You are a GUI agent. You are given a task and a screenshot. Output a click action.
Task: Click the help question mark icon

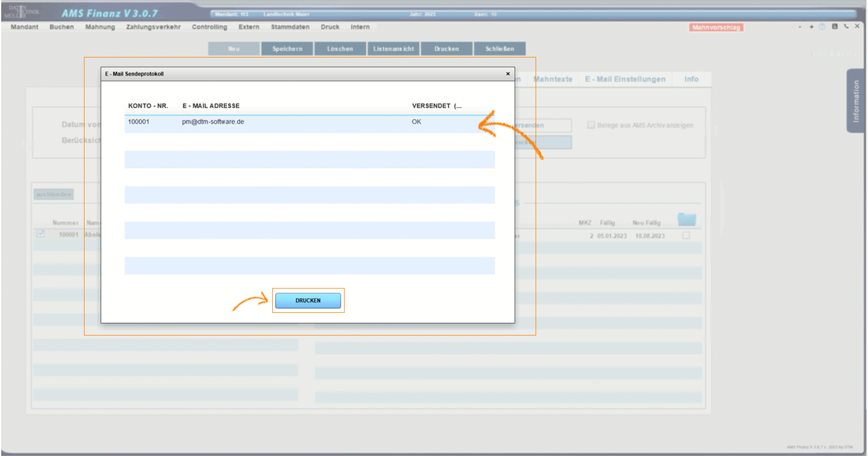(822, 27)
